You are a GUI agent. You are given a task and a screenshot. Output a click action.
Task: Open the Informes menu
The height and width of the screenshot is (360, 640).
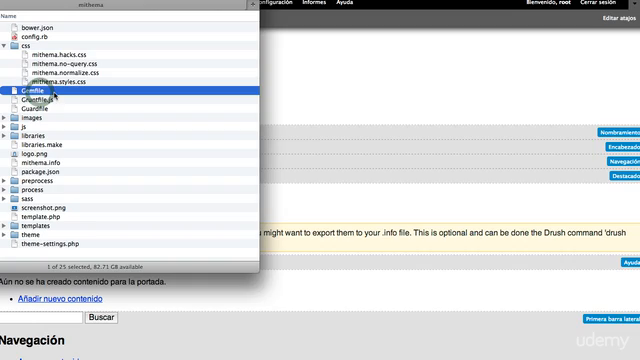[314, 2]
